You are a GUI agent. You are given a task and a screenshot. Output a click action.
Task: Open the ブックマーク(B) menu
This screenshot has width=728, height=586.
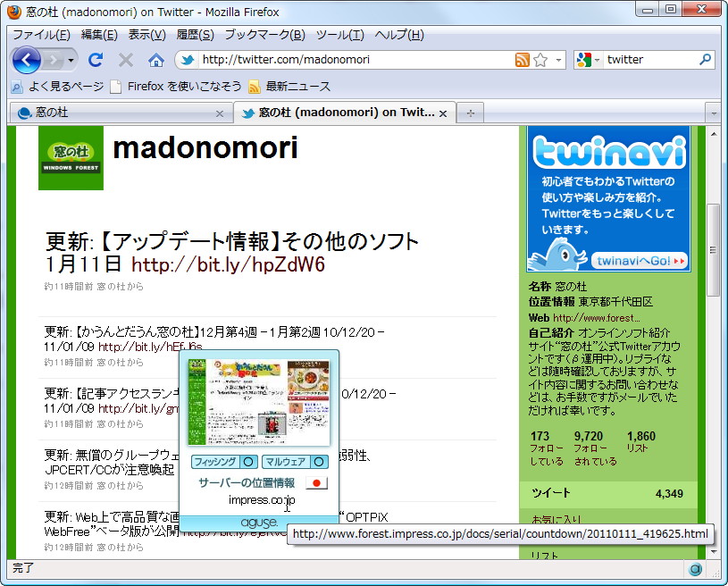coord(265,35)
